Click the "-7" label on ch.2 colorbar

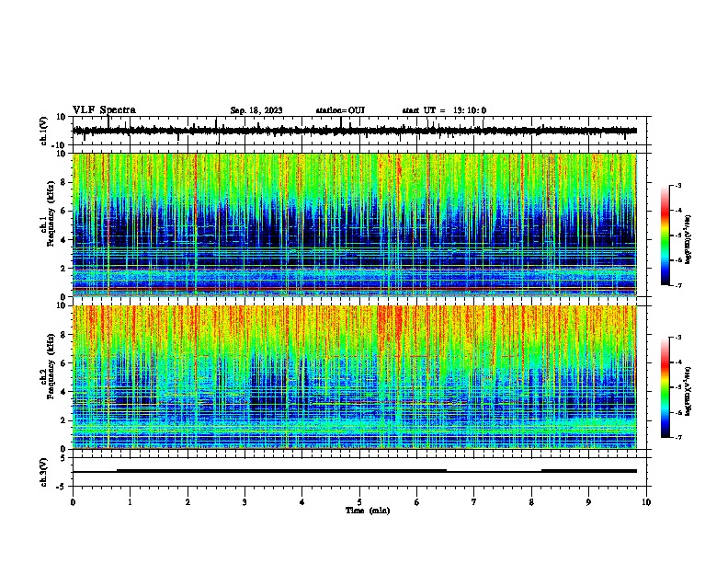pyautogui.click(x=678, y=437)
